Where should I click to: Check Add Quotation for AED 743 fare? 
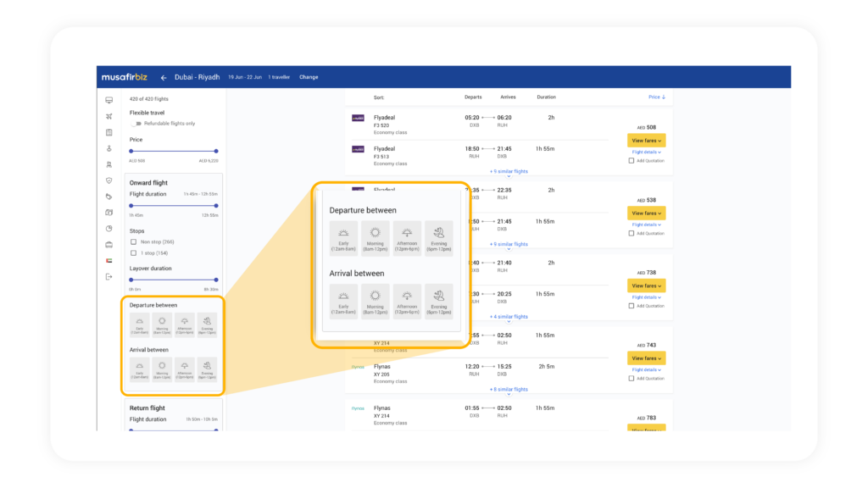coord(631,379)
